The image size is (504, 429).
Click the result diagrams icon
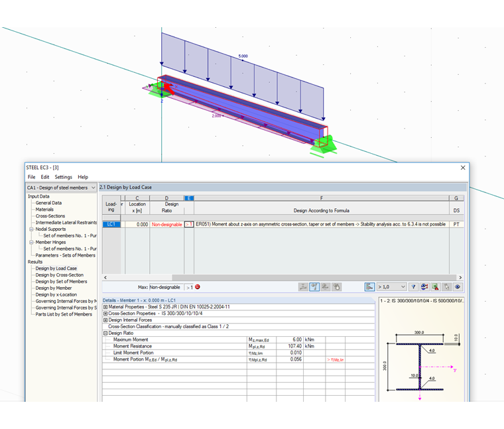coord(424,286)
